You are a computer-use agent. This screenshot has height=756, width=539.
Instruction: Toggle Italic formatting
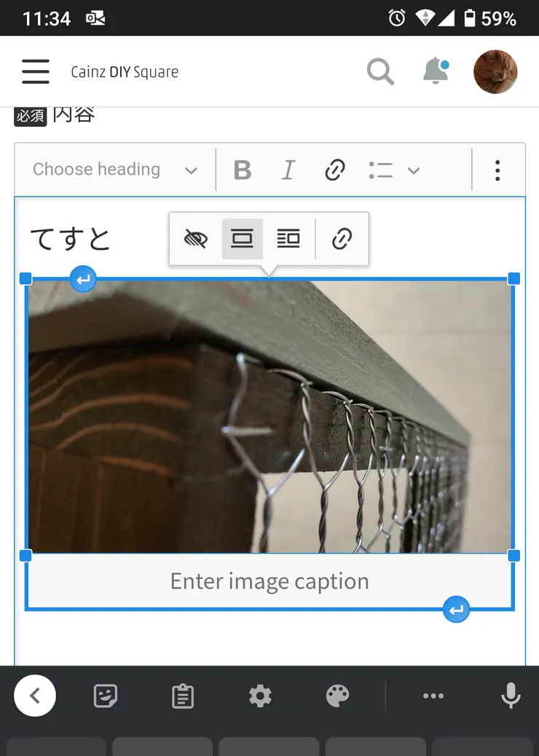tap(288, 170)
